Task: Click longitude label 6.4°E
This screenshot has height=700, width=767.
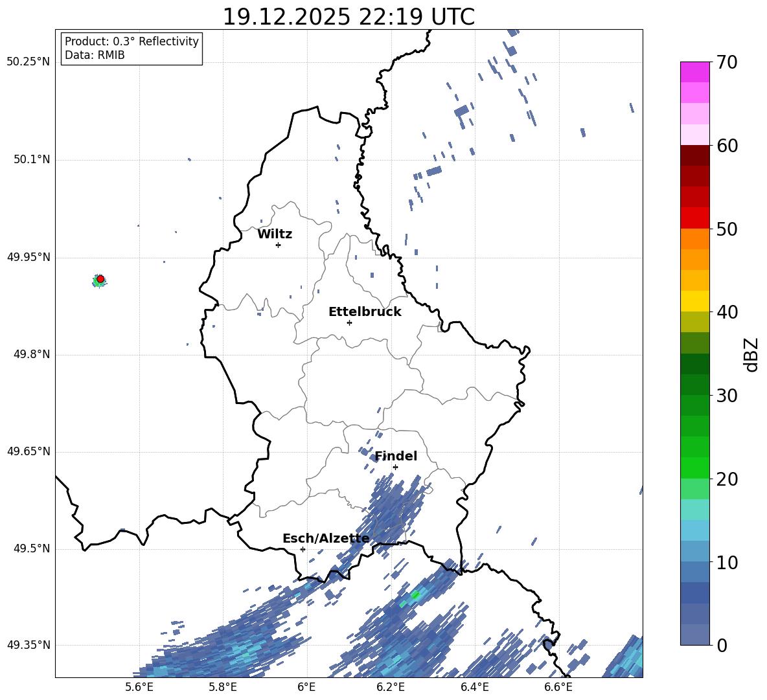Action: coord(474,687)
